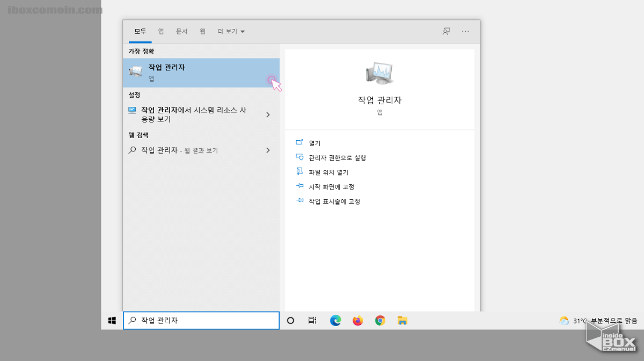Switch to the 앱 search tab

coord(161,31)
